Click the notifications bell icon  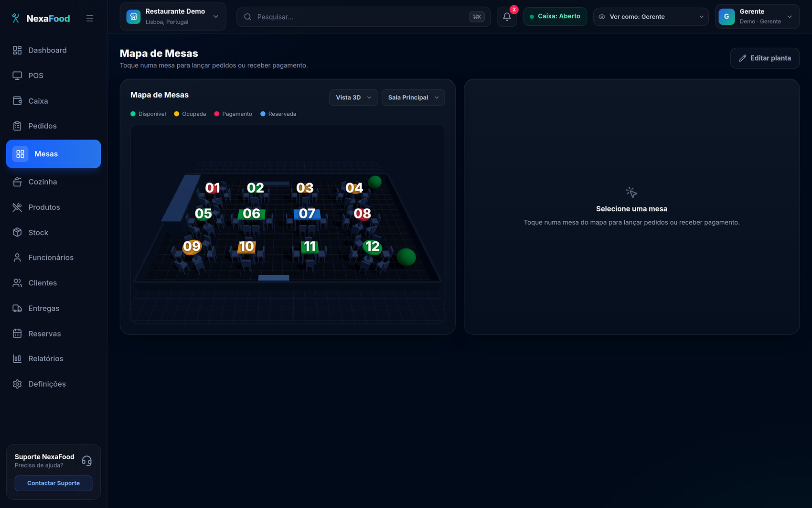(507, 17)
